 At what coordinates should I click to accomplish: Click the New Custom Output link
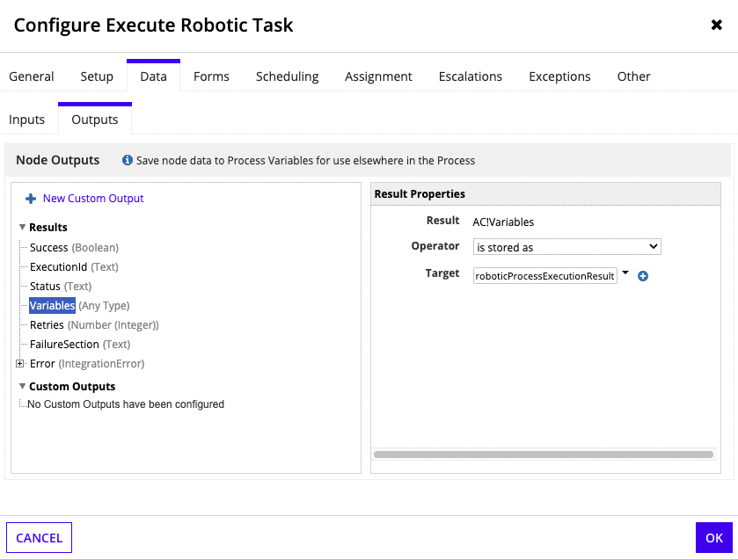coord(93,199)
